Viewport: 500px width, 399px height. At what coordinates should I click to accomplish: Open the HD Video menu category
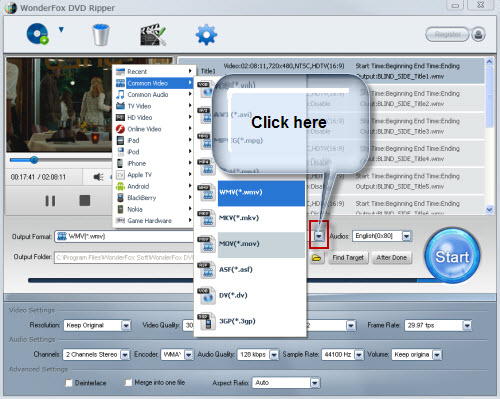pyautogui.click(x=154, y=117)
